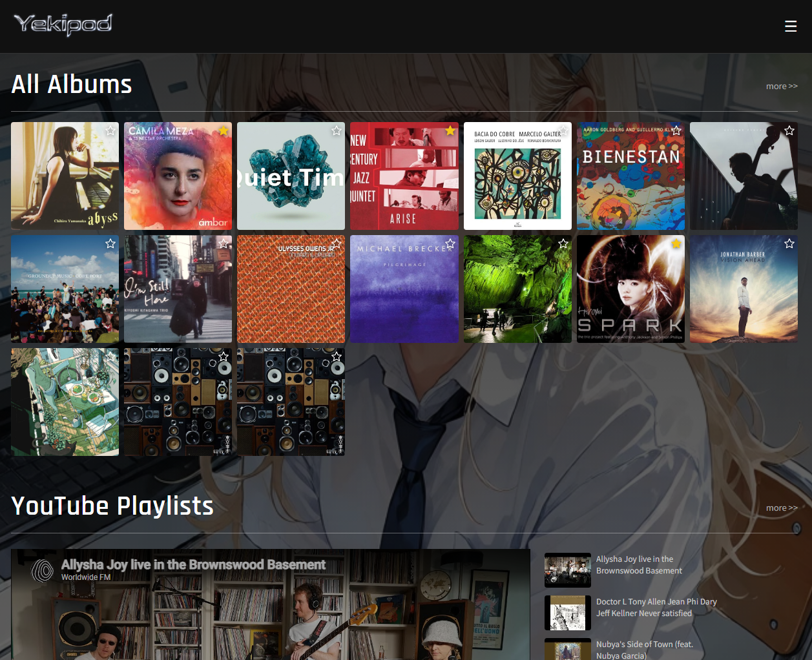Select Nubya's Side of Town playlist text
The image size is (812, 660).
645,650
